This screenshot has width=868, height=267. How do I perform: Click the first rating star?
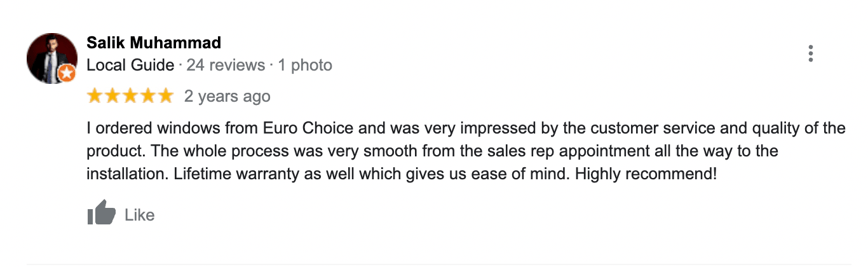pos(95,96)
